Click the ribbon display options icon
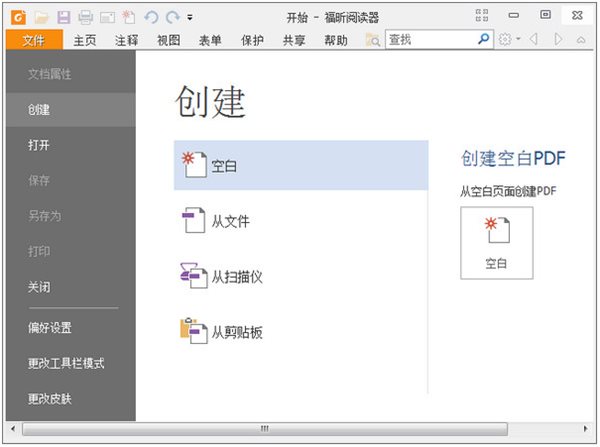This screenshot has height=447, width=600. pos(482,15)
